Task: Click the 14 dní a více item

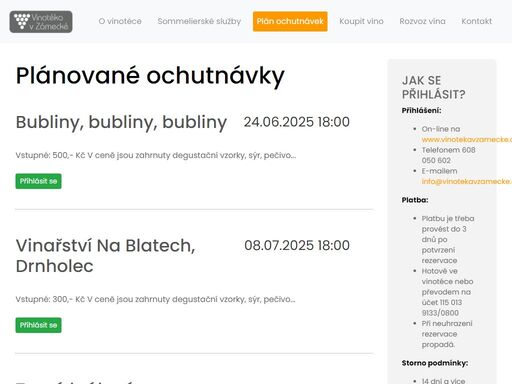Action: pos(443,381)
